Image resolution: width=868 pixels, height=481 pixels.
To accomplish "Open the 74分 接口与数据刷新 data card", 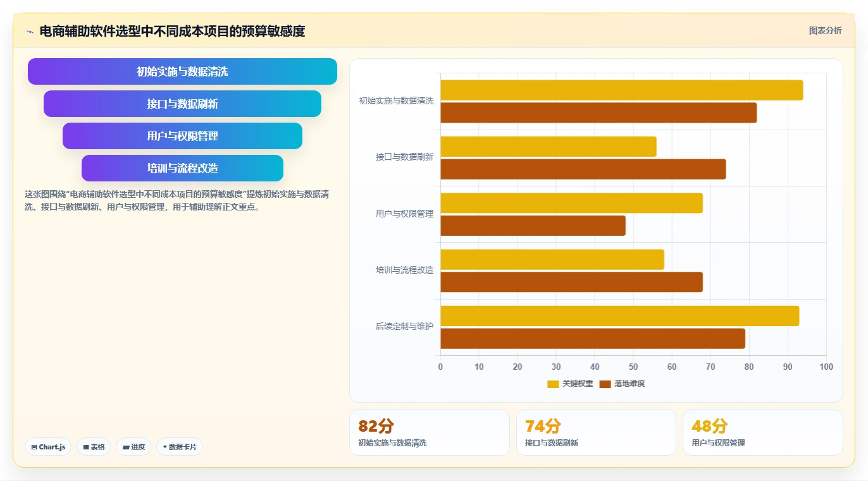I will point(596,432).
